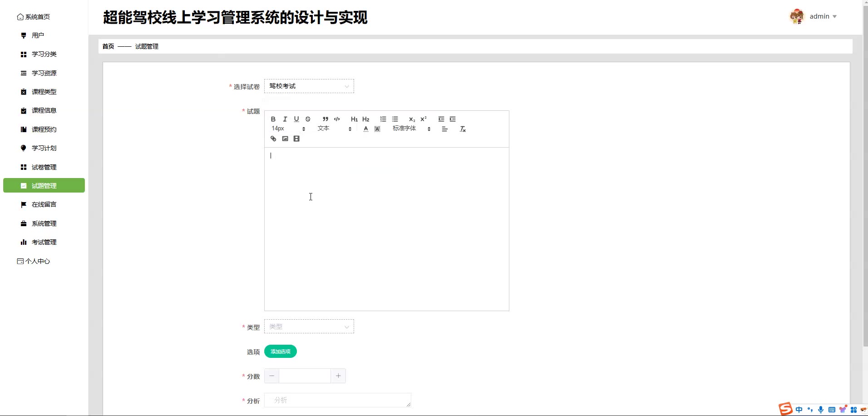Screen dimensions: 868x416
Task: Click the 首页 breadcrumb link
Action: (x=108, y=46)
